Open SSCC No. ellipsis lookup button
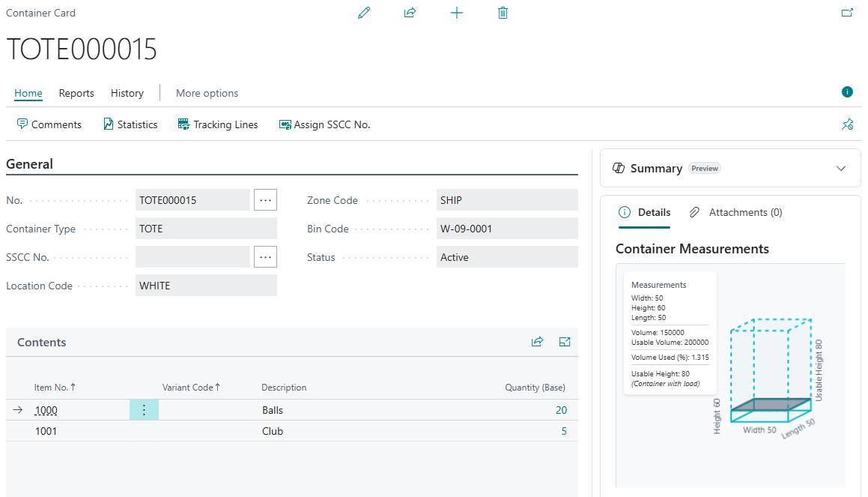 click(x=265, y=257)
